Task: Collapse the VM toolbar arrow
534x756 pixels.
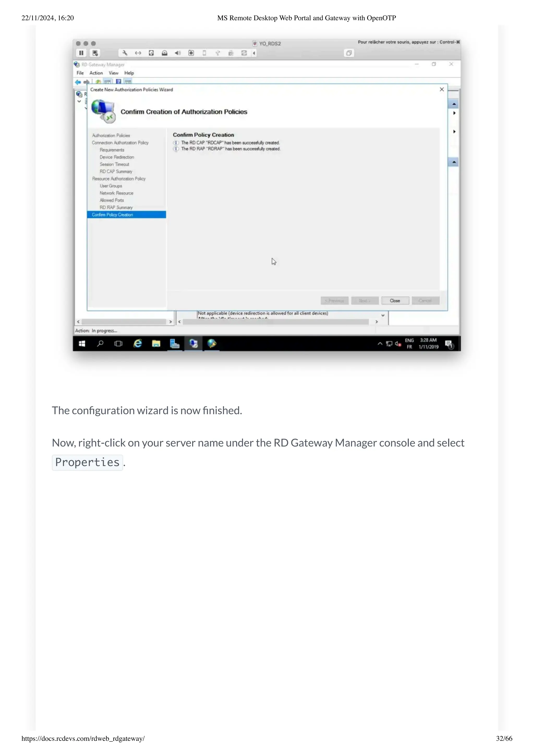Action: pyautogui.click(x=254, y=53)
